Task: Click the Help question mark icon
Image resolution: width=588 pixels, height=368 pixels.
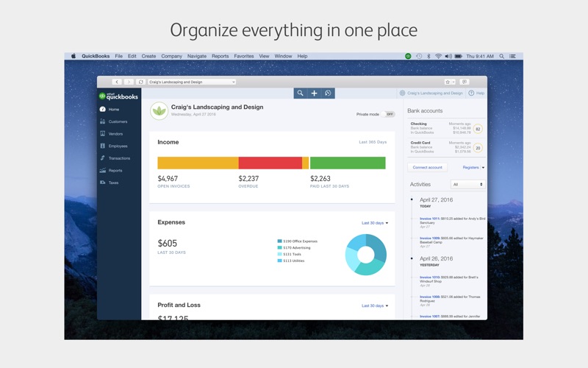Action: pos(471,93)
